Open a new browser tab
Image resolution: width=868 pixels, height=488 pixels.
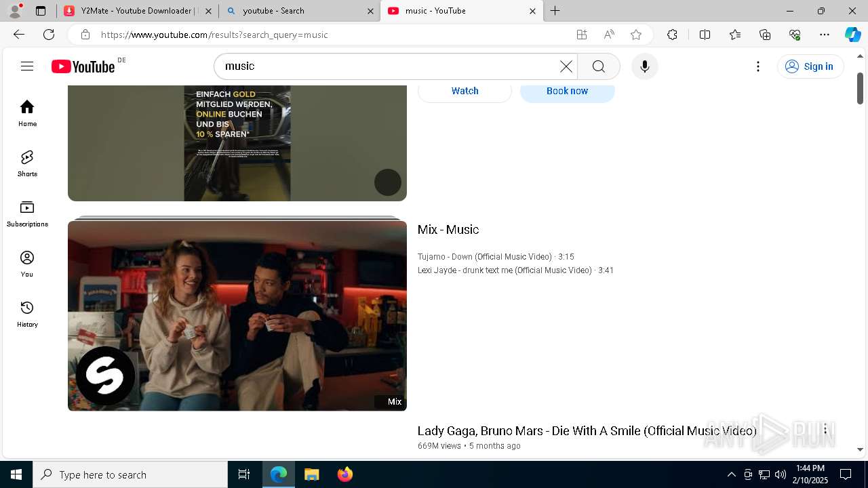tap(555, 11)
